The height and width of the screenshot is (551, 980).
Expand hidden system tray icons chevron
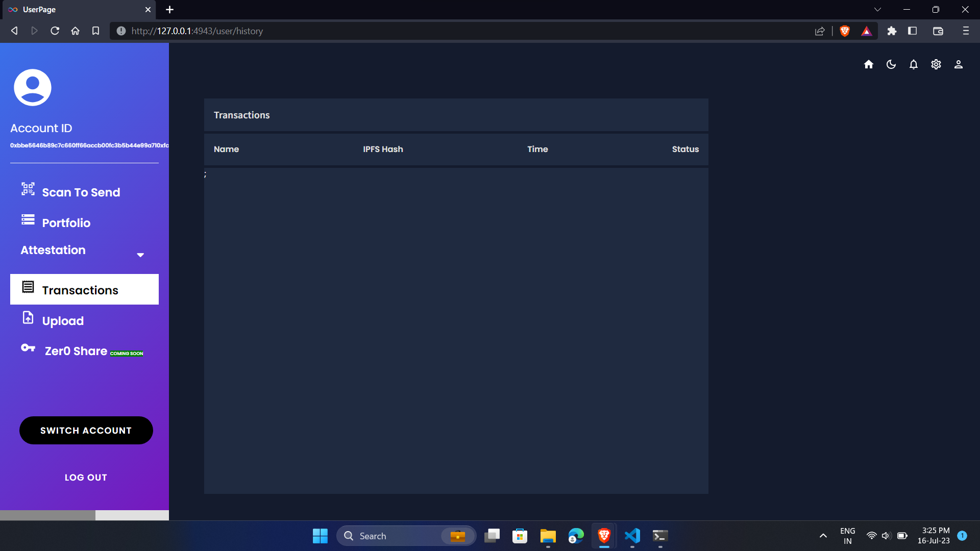(823, 536)
